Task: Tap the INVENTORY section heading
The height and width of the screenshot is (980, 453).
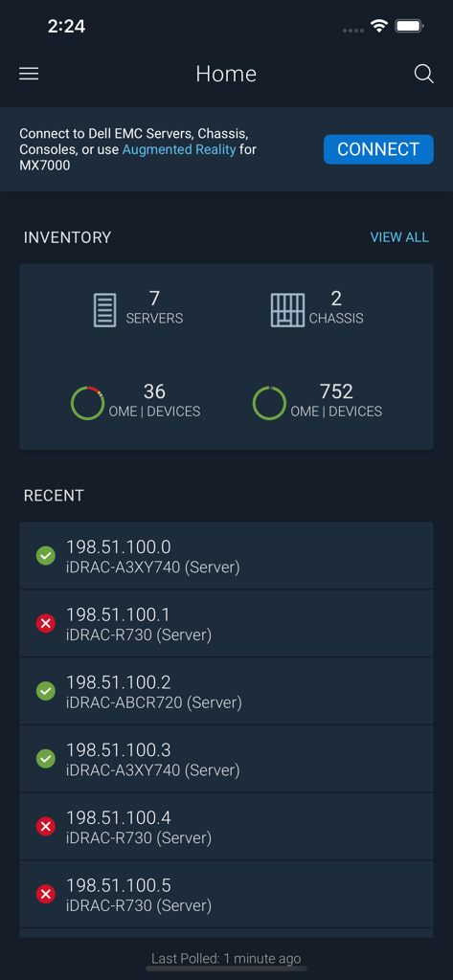Action: [x=68, y=237]
